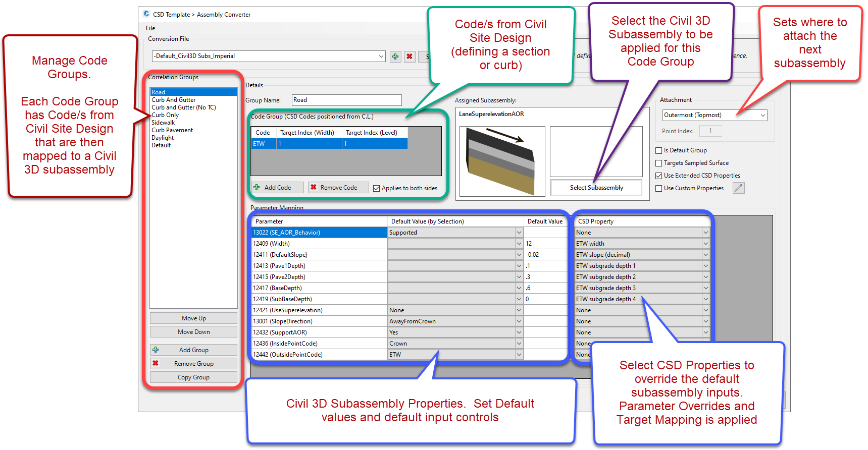Select Default group in list

click(x=193, y=145)
